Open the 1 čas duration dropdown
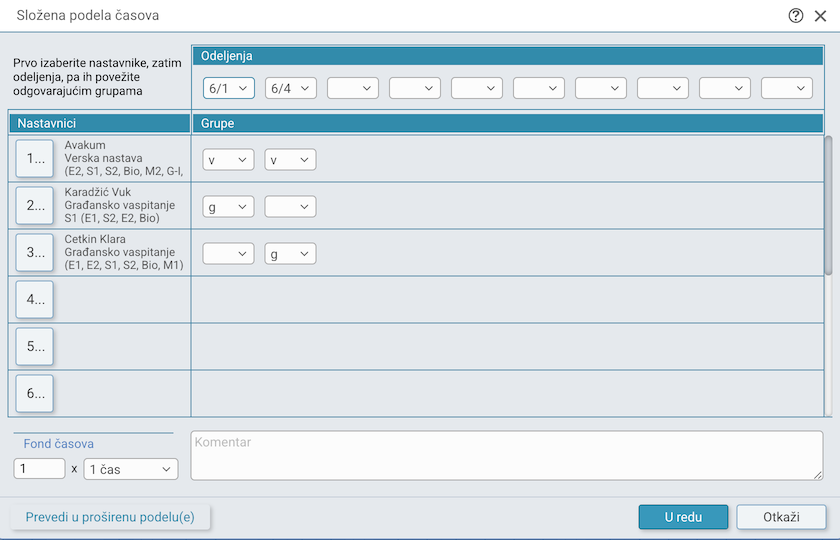The width and height of the screenshot is (840, 540). tap(131, 469)
